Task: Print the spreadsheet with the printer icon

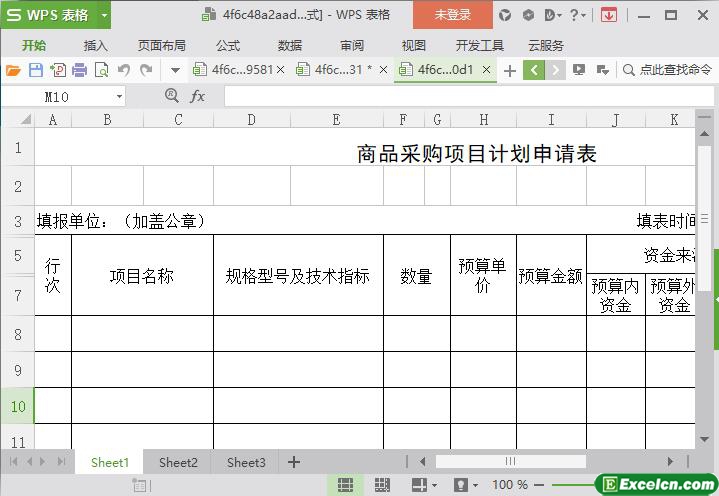Action: click(x=79, y=70)
